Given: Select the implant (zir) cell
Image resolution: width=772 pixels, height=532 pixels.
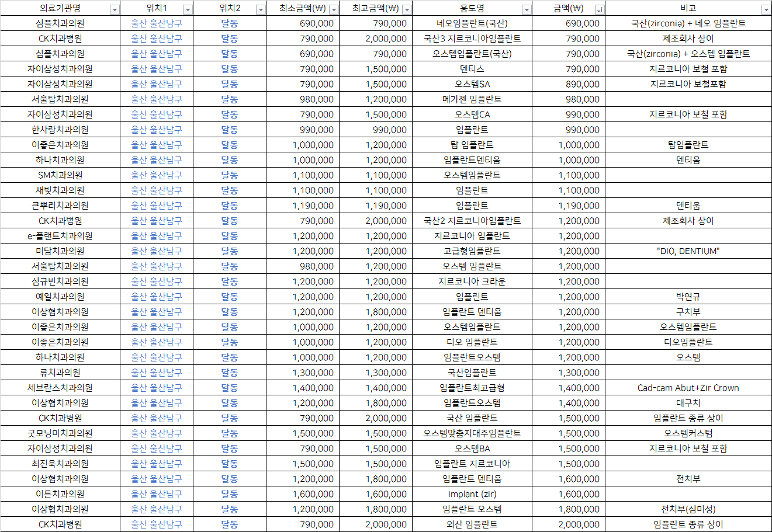Looking at the screenshot, I should tap(472, 494).
